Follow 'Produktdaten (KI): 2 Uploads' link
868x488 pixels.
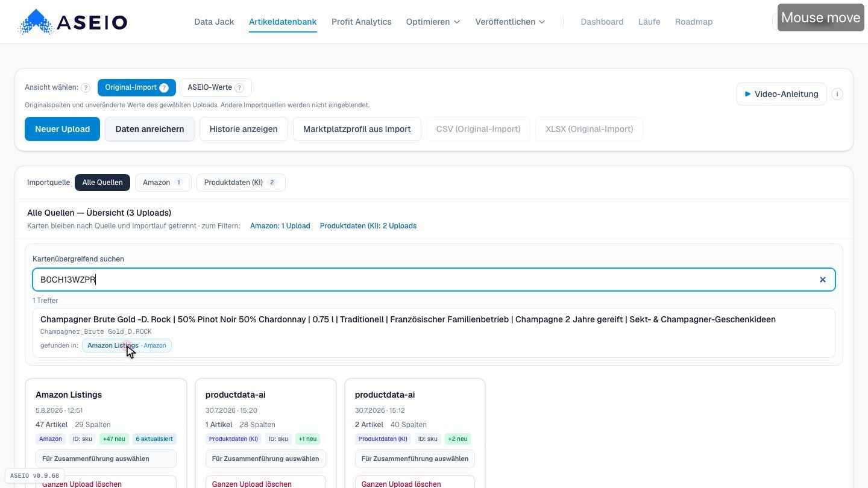coord(368,226)
